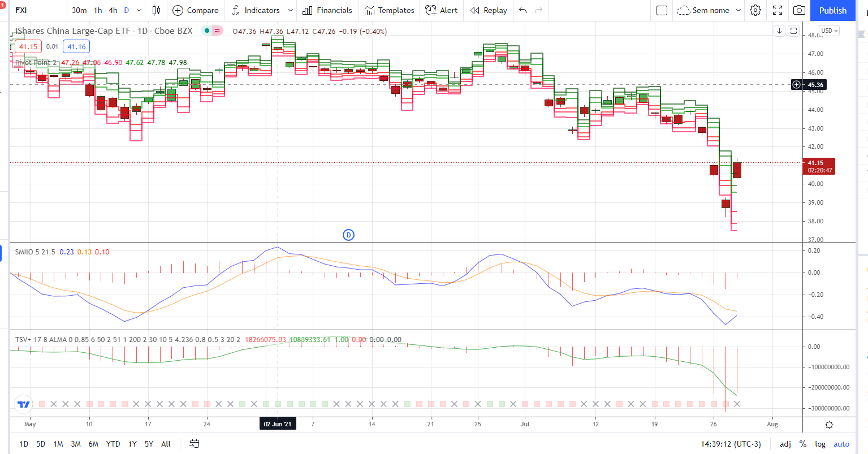Click the Compare label text
This screenshot has height=454, width=868.
(x=202, y=10)
